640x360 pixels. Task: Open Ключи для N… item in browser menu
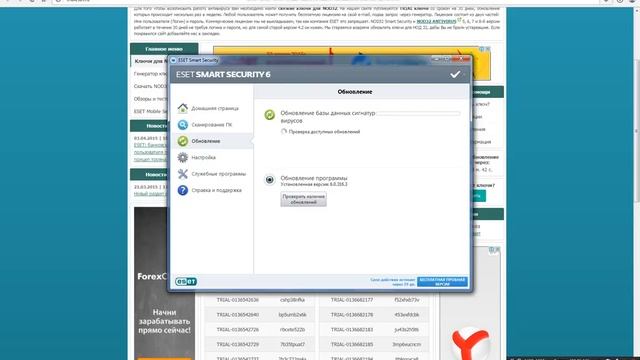[151, 61]
